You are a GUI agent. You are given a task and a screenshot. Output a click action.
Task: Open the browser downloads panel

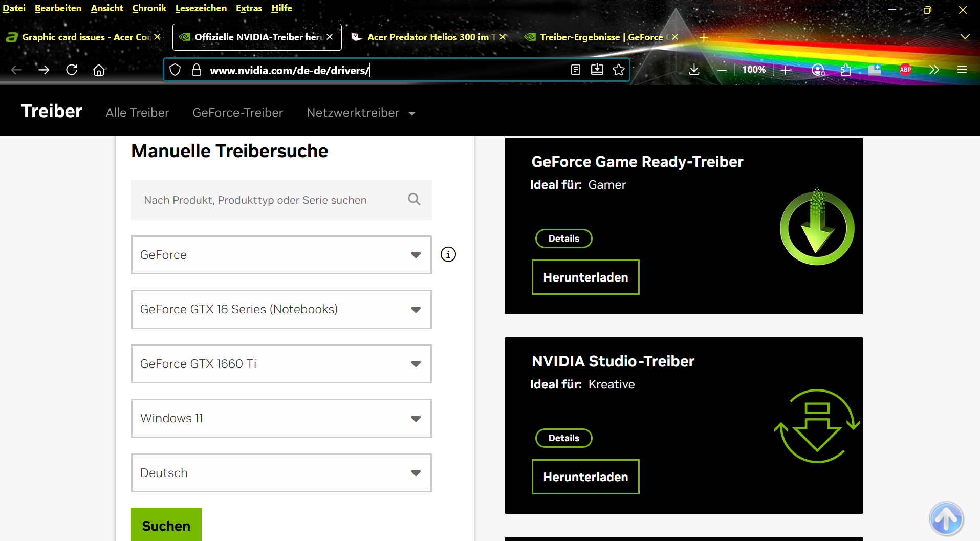click(x=694, y=70)
